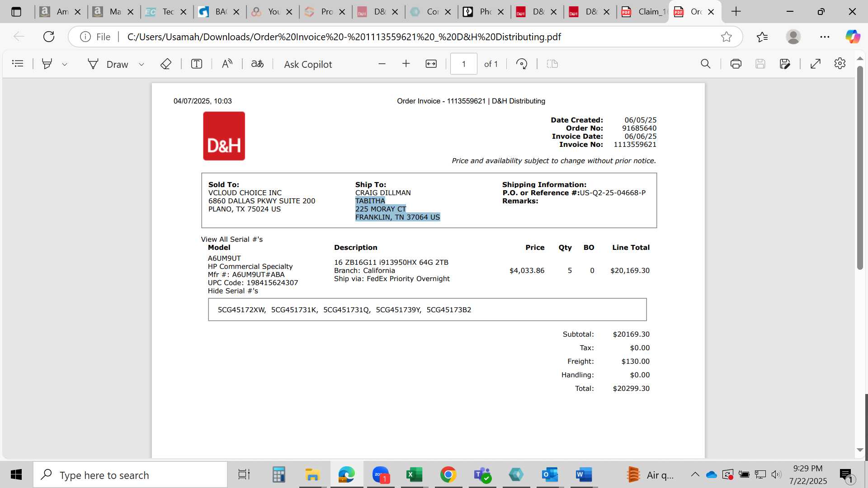Click the PO reference US-Q2-25-04668-P

coord(613,193)
